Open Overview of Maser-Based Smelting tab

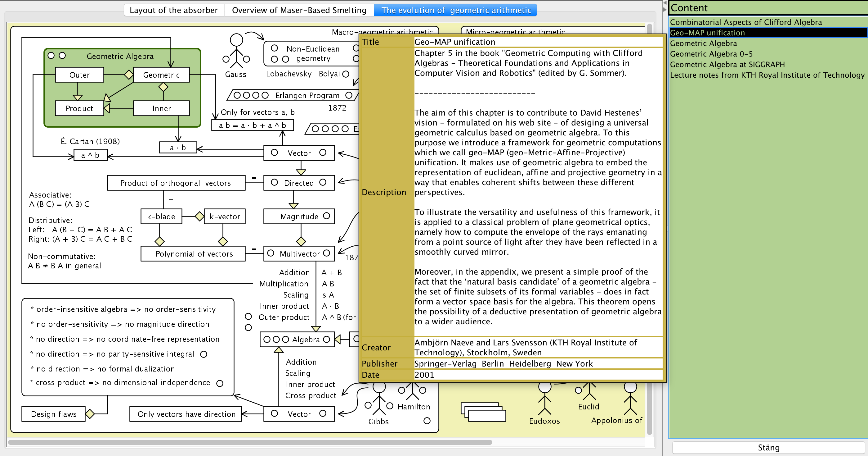tap(299, 10)
